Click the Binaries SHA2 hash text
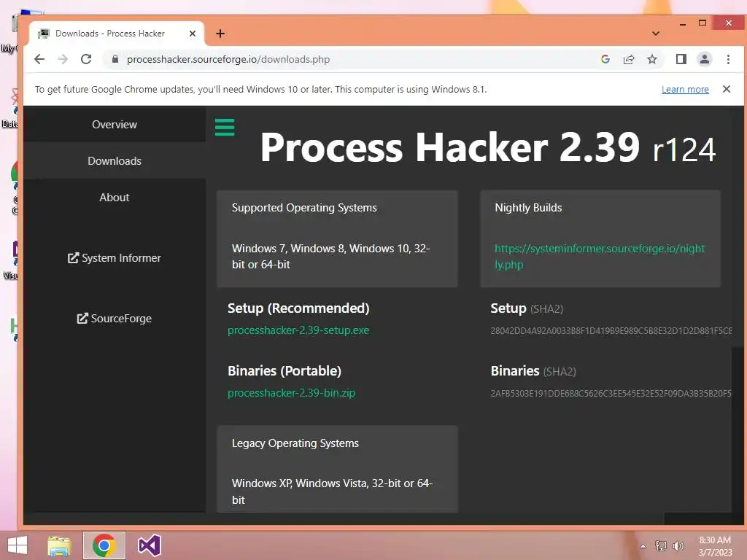The image size is (747, 560). 611,393
